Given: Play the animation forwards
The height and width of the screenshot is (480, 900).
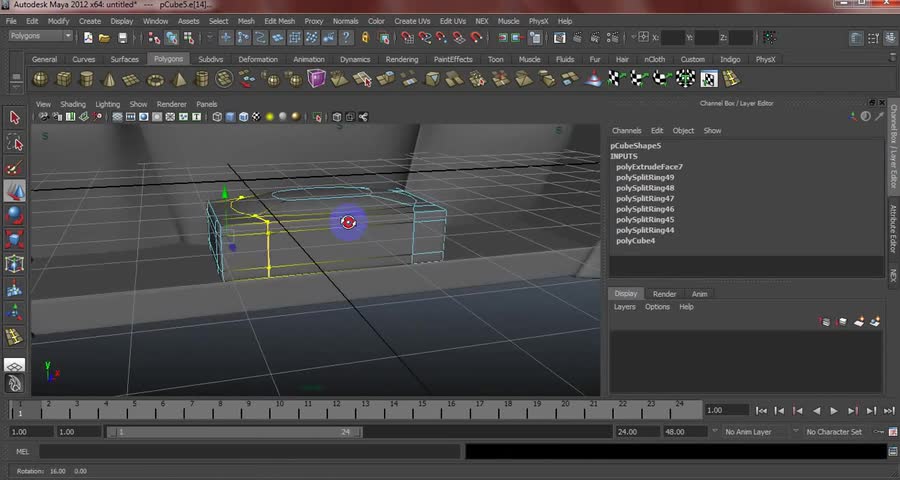Looking at the screenshot, I should pos(834,411).
